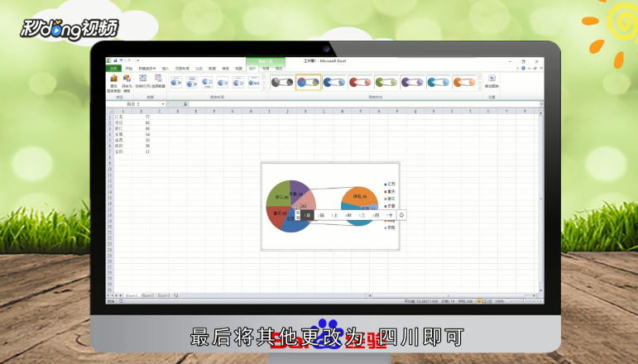Click the insert function fx button
The width and height of the screenshot is (638, 364).
point(185,104)
